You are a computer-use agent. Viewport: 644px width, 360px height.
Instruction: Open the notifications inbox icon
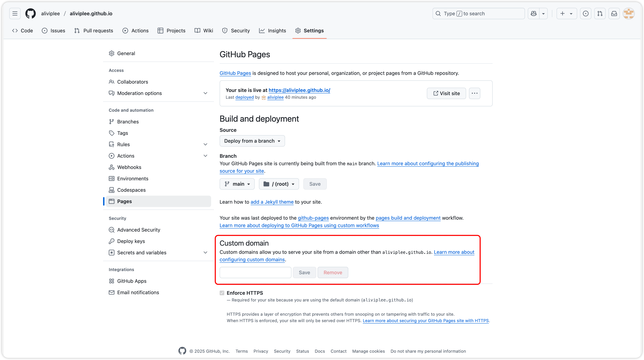614,14
